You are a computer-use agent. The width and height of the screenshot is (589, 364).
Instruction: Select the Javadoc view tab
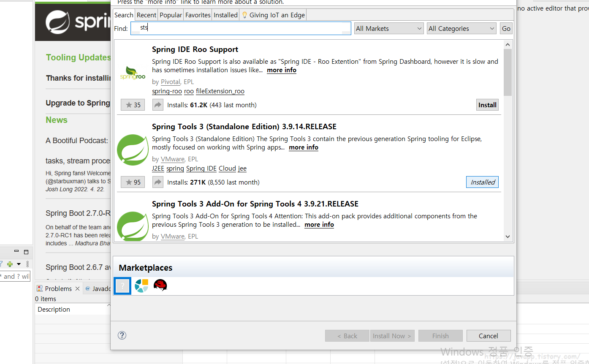98,288
